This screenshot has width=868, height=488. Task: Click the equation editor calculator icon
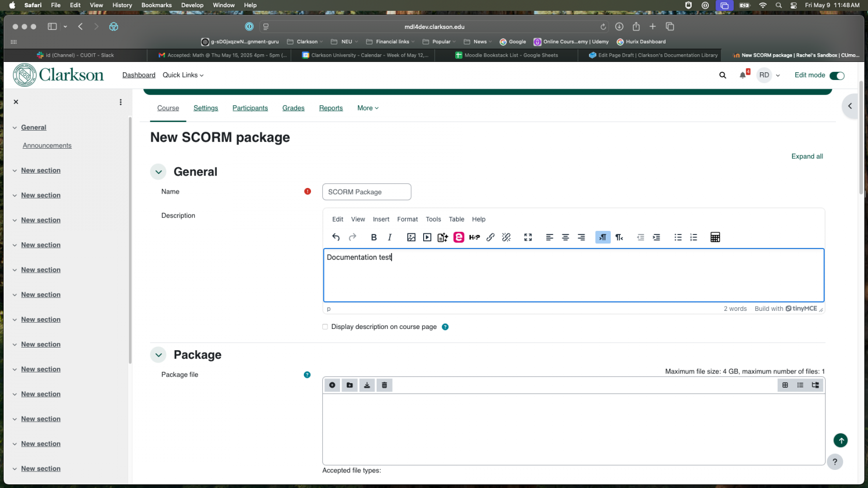715,237
